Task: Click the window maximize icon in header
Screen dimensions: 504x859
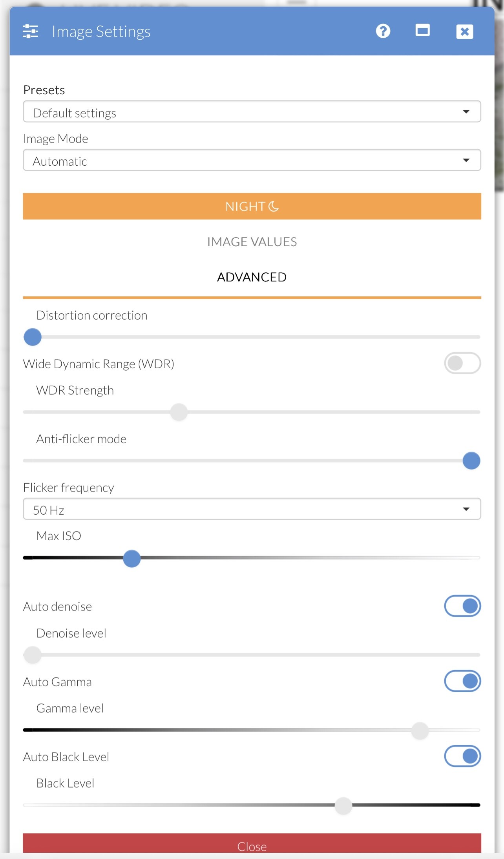Action: click(x=422, y=30)
